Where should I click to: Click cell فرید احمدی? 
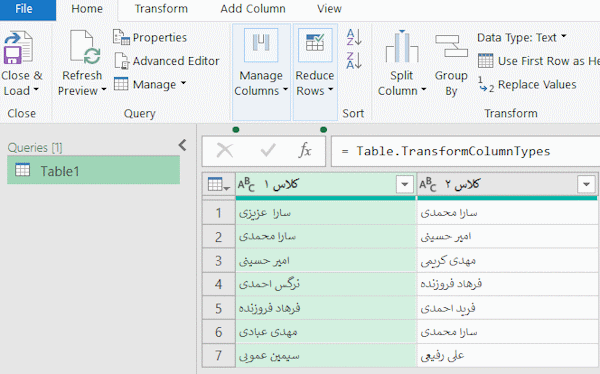(507, 308)
